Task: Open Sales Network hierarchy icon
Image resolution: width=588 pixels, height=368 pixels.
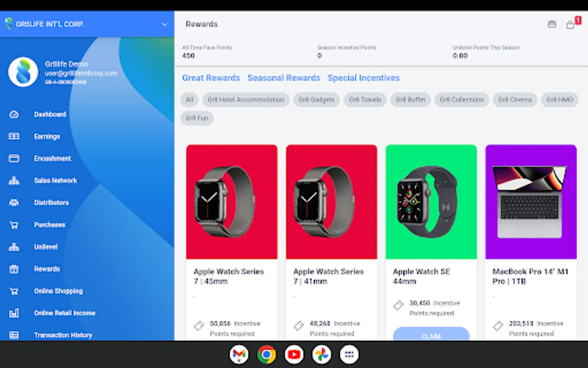Action: (x=14, y=181)
